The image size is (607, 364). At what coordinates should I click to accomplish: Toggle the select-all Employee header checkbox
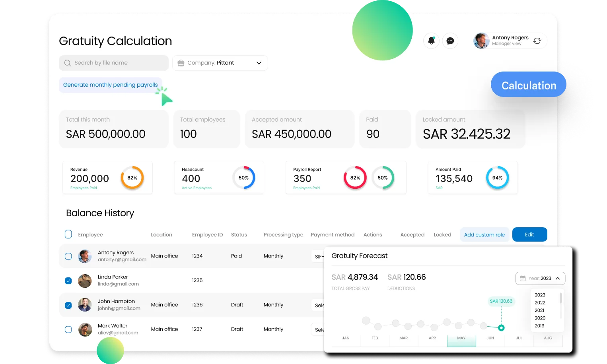68,234
